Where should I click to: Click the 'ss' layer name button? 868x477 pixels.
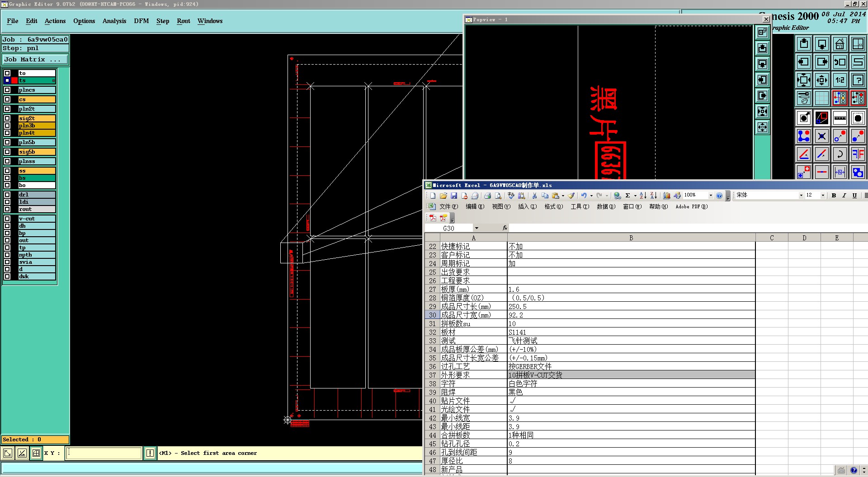click(37, 171)
